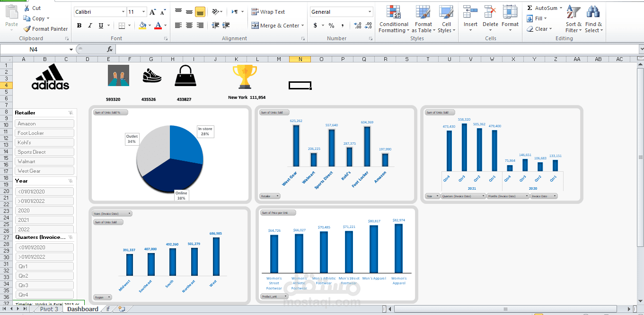Select Foot Locker in the Retailer slicer
Viewport: 644px width, 315px height.
[x=44, y=133]
